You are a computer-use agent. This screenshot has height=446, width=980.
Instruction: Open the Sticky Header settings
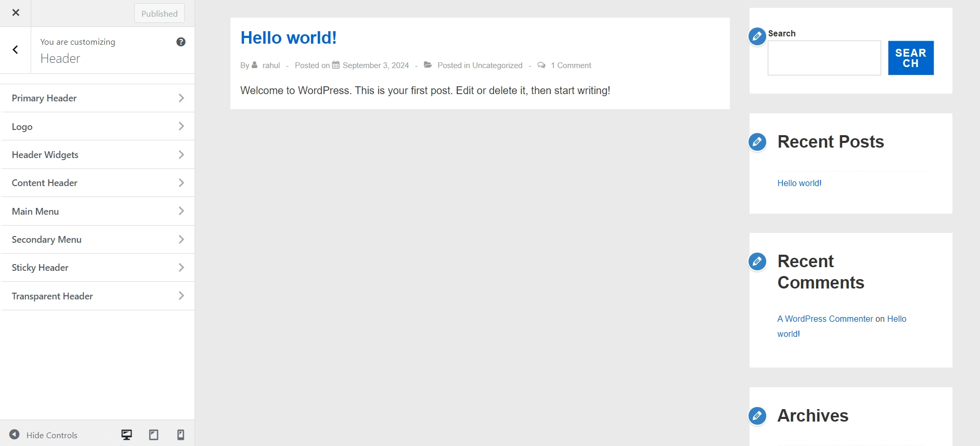[98, 268]
